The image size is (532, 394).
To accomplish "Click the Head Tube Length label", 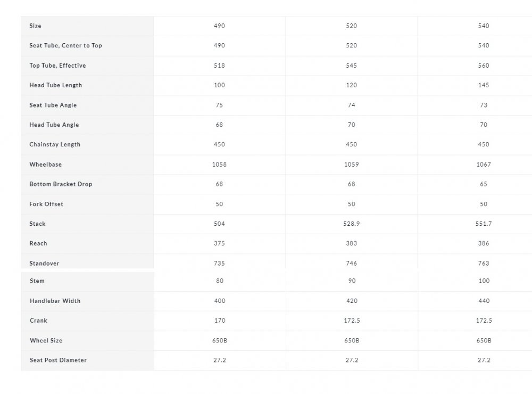I will 56,85.
